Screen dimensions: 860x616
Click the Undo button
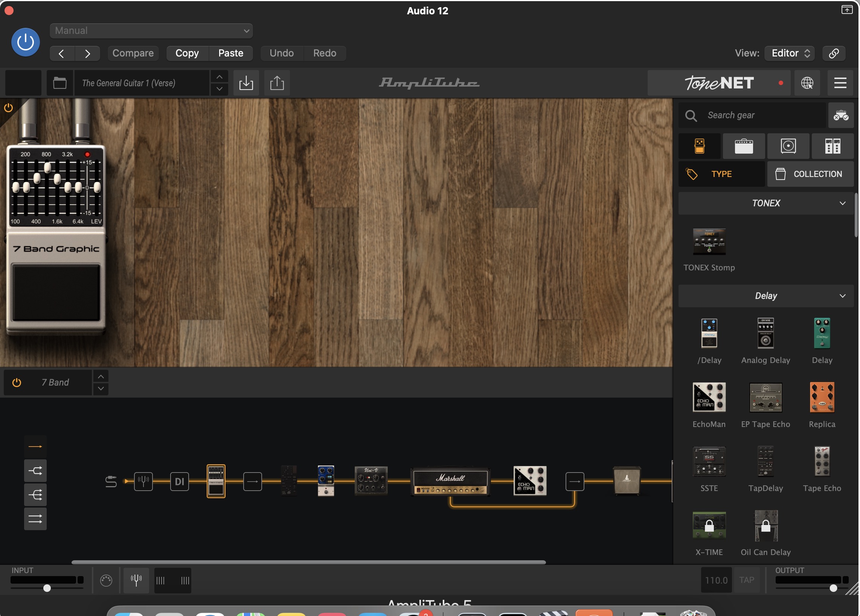point(282,53)
